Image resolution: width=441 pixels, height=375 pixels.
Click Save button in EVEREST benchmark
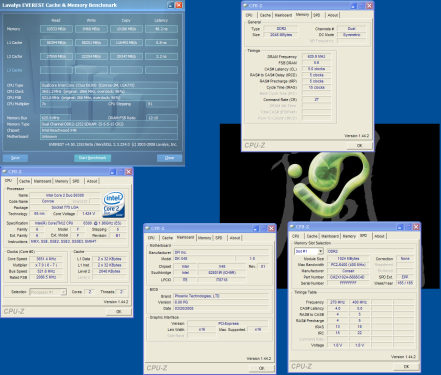point(15,158)
